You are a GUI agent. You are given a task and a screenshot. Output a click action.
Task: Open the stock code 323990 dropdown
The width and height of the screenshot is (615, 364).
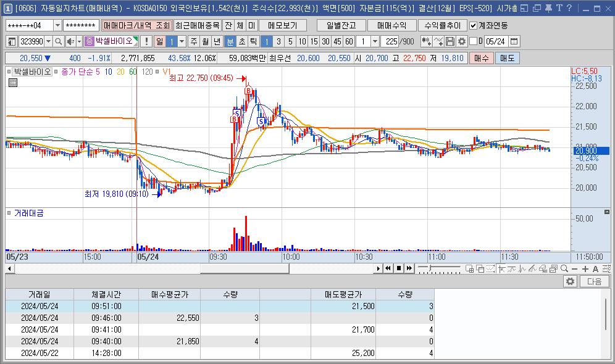coord(48,41)
